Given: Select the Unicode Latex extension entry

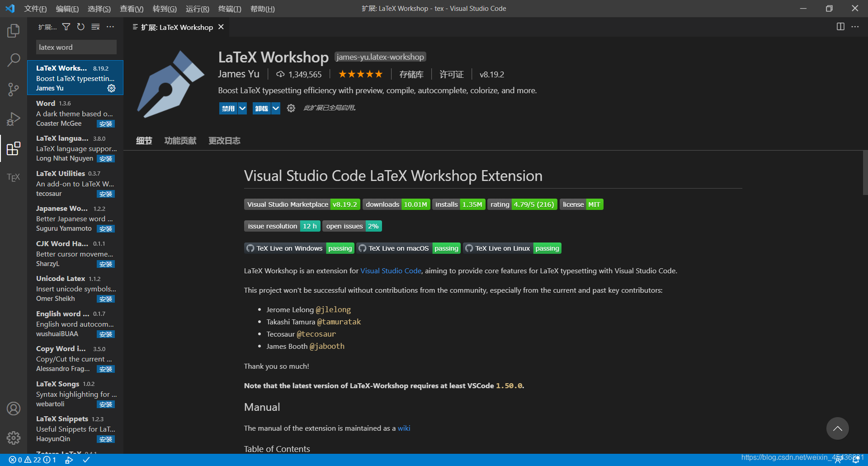Looking at the screenshot, I should (x=75, y=288).
